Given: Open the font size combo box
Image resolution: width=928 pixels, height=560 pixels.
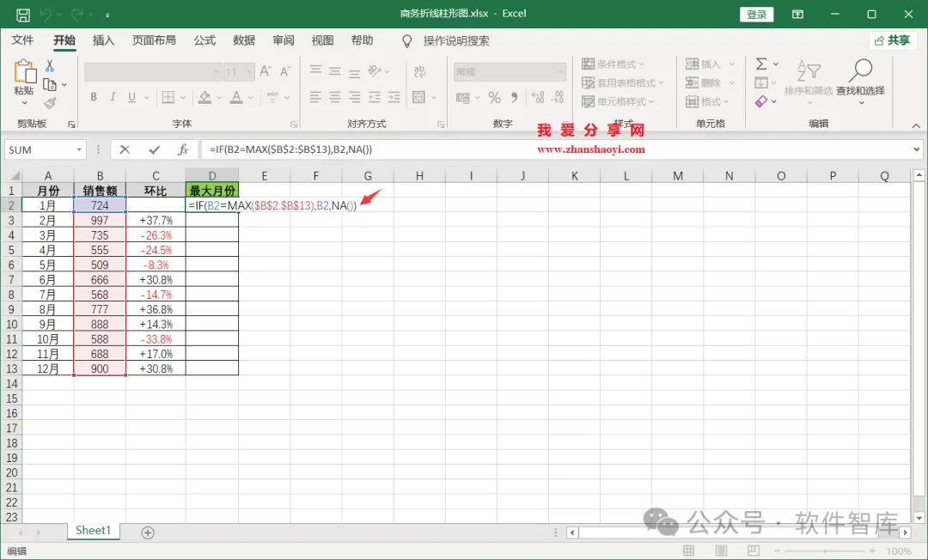Looking at the screenshot, I should (239, 72).
